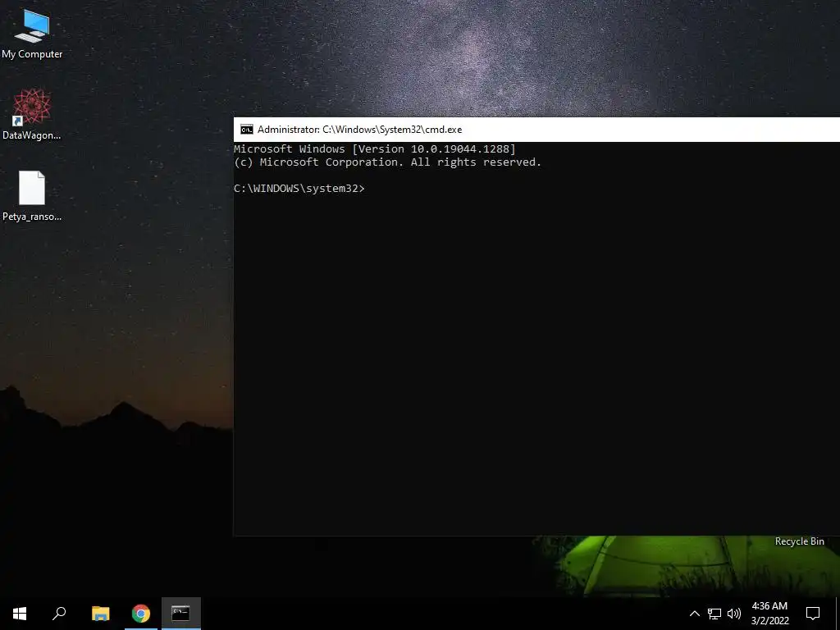Click the C:\WINDOWS\system32> prompt line
This screenshot has width=840, height=630.
299,189
